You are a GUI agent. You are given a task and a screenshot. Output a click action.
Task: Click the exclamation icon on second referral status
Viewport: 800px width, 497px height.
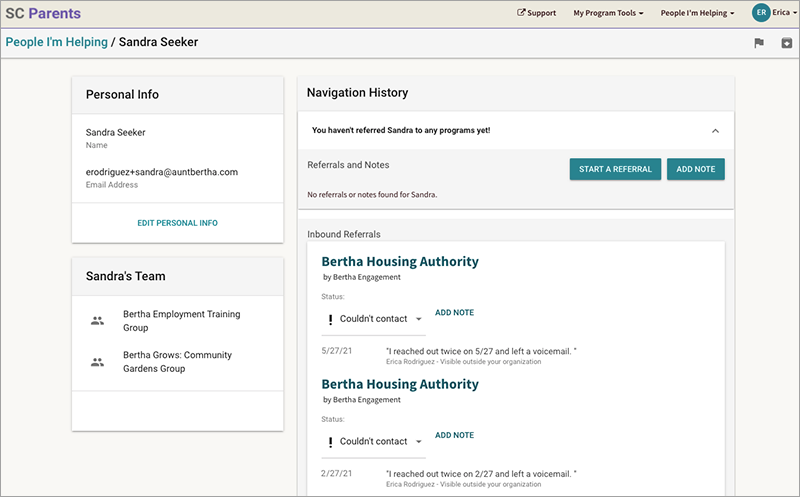[329, 441]
